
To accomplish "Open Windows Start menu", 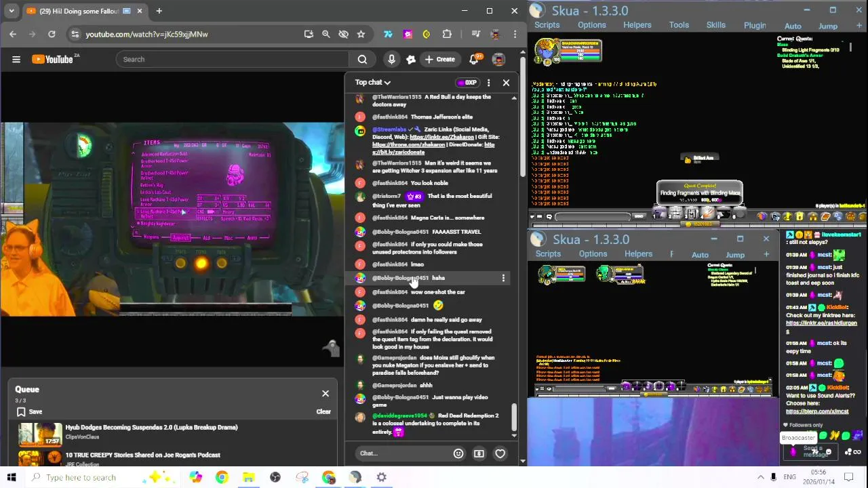I will point(12,477).
